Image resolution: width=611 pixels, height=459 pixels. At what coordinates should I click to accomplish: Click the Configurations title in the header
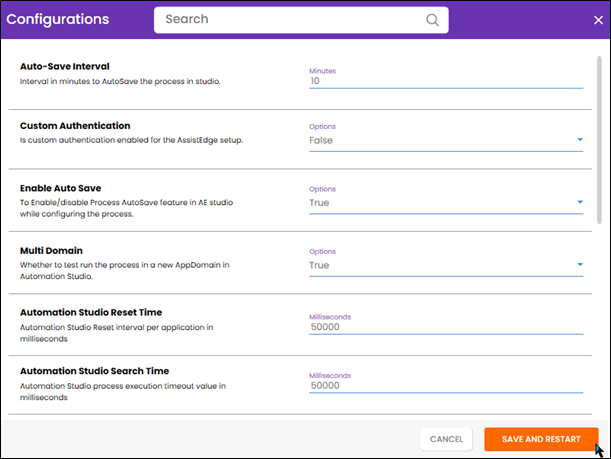[58, 19]
